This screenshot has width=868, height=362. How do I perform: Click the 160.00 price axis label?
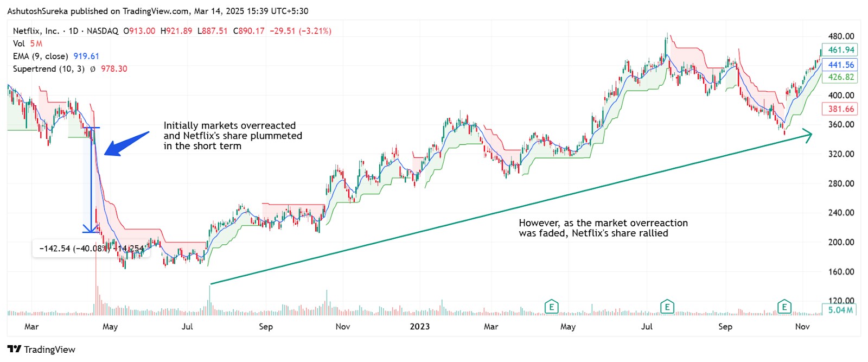pos(841,271)
